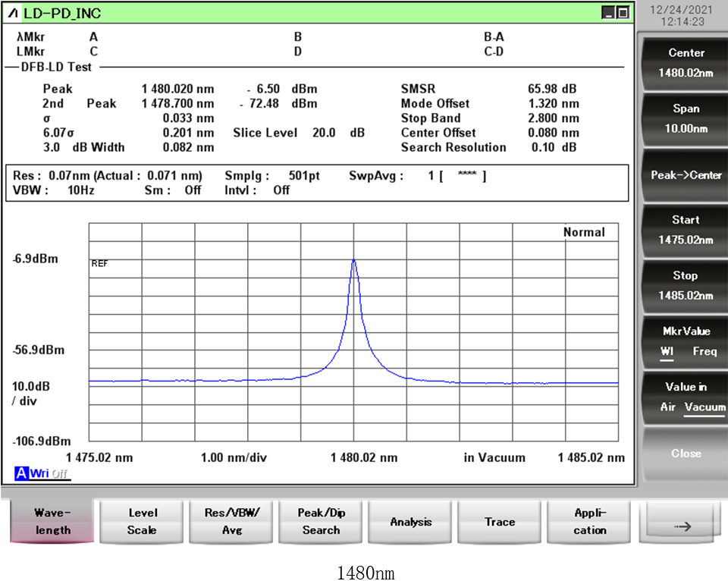Select Freq for marker value

point(704,352)
